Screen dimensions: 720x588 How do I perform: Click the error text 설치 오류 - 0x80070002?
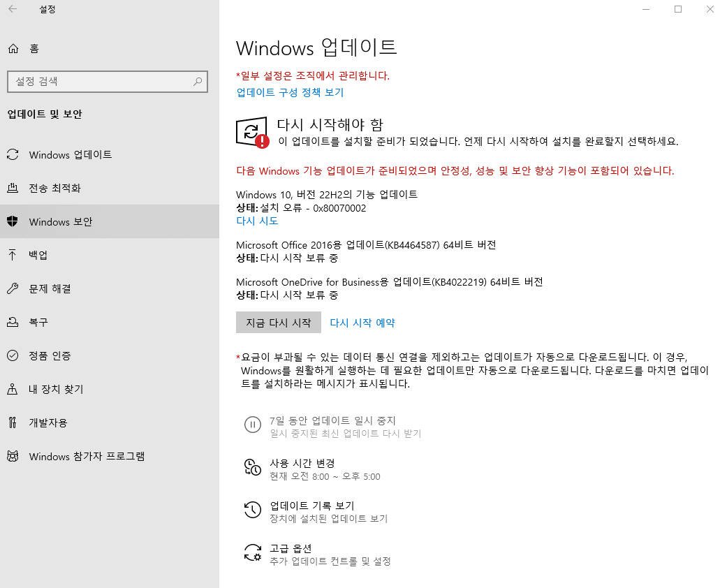pos(313,208)
